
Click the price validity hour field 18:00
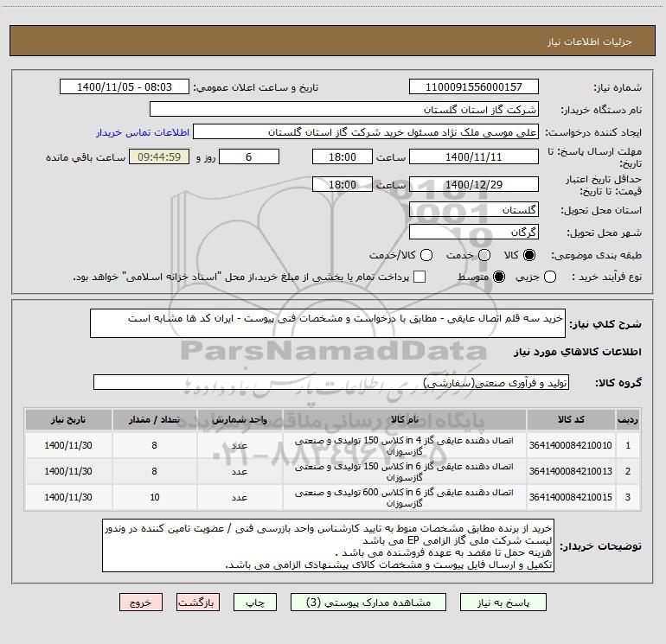click(343, 184)
